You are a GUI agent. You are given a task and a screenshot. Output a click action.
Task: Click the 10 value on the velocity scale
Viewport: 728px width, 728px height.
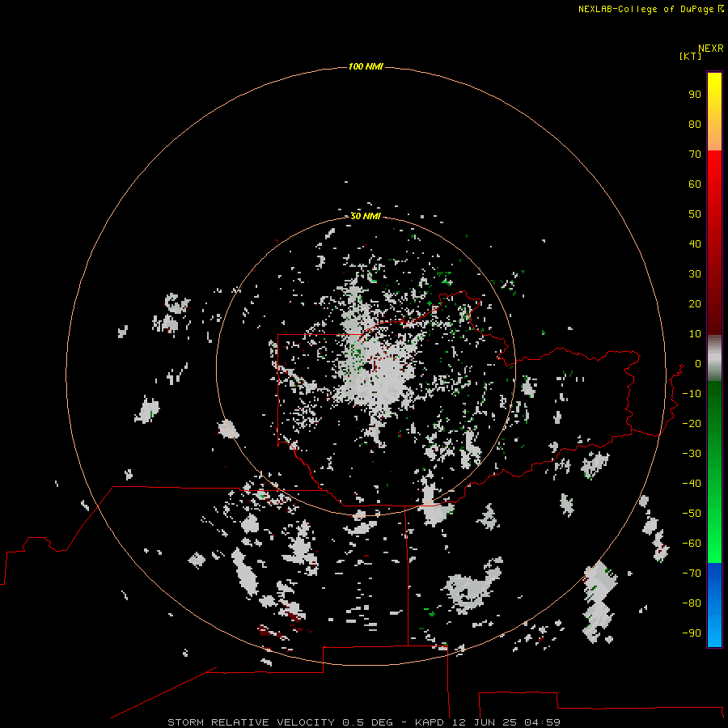click(x=695, y=334)
